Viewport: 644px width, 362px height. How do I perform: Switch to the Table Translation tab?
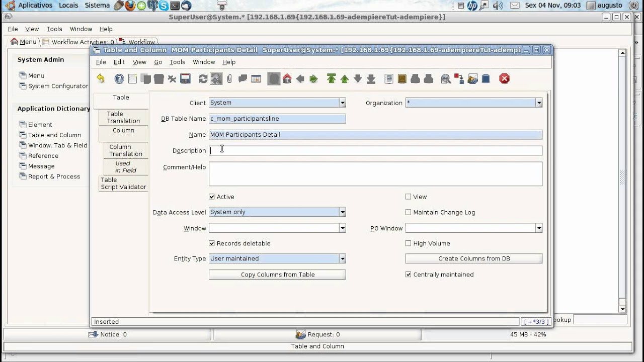pos(123,117)
